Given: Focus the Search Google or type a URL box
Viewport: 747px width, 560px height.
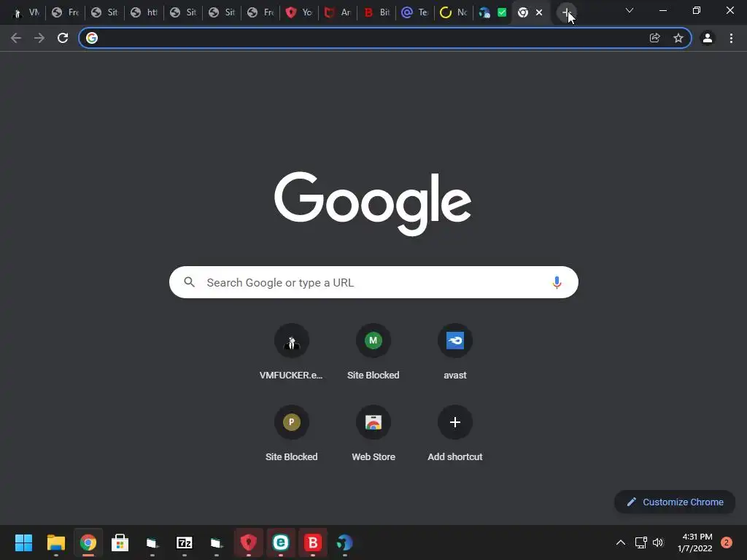Looking at the screenshot, I should click(373, 282).
